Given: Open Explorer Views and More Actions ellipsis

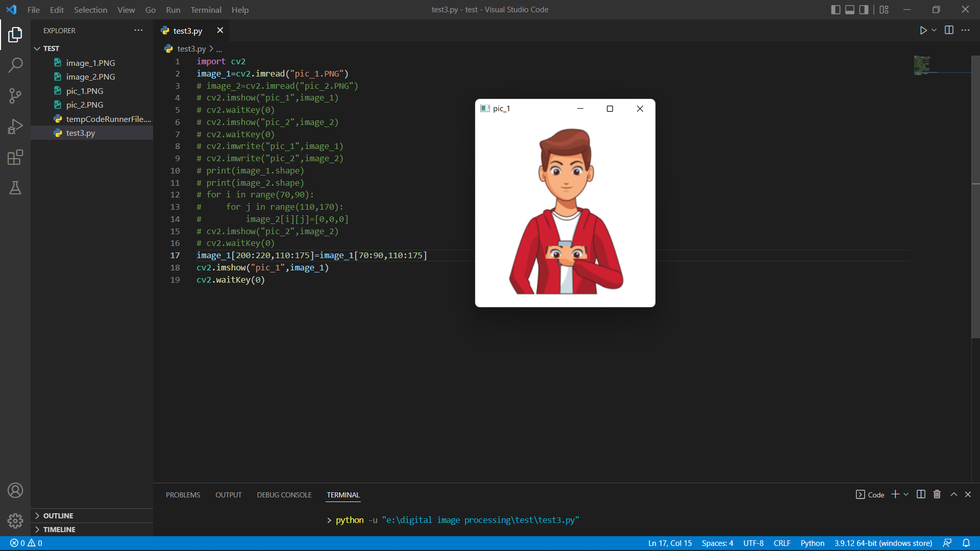Looking at the screenshot, I should [x=138, y=30].
